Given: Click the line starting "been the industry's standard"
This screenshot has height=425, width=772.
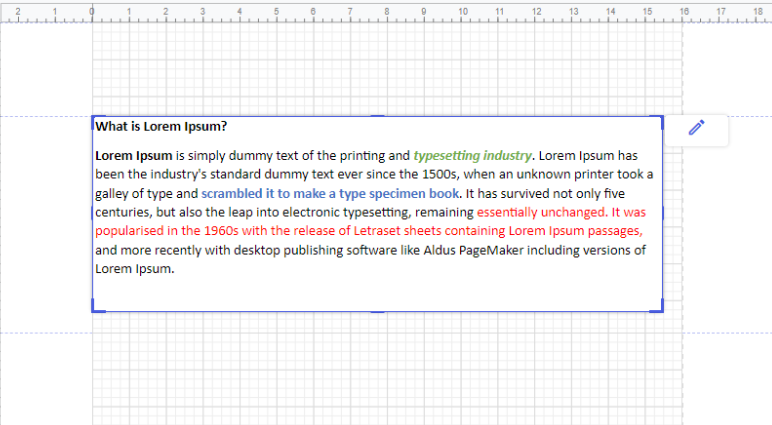Looking at the screenshot, I should point(374,174).
